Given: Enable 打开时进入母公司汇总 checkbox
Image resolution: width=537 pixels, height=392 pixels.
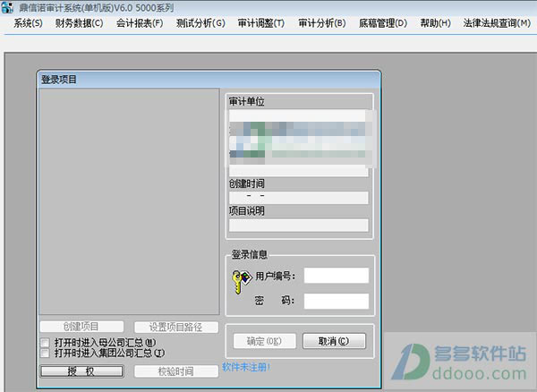Looking at the screenshot, I should coord(45,343).
